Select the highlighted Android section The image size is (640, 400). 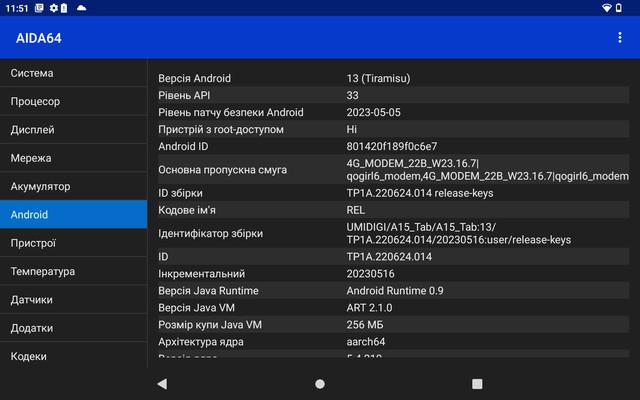[x=73, y=214]
